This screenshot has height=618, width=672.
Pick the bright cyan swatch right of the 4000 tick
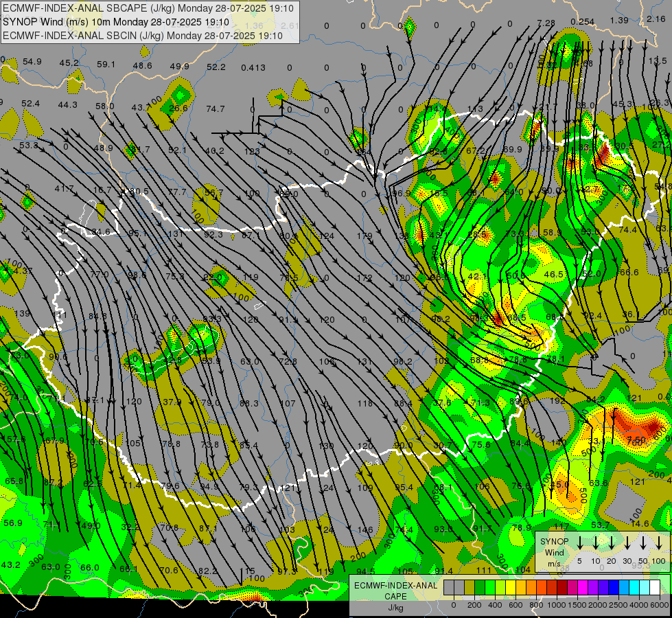click(x=634, y=587)
